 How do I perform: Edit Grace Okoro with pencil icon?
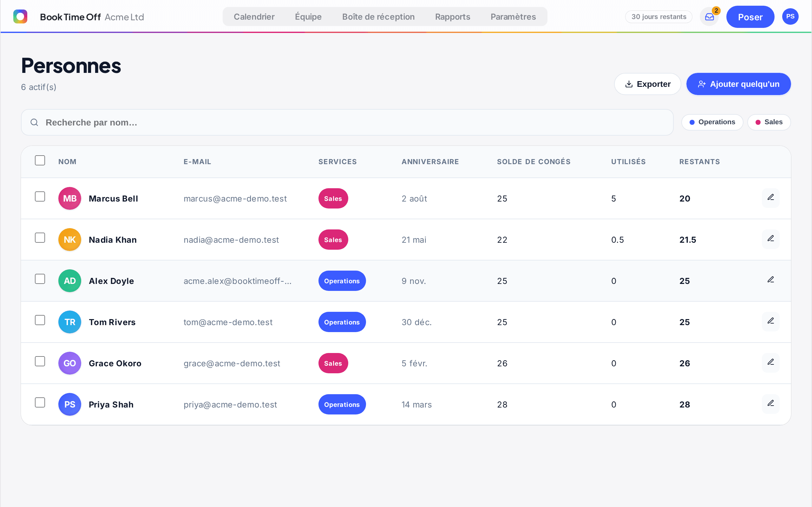[x=771, y=363]
